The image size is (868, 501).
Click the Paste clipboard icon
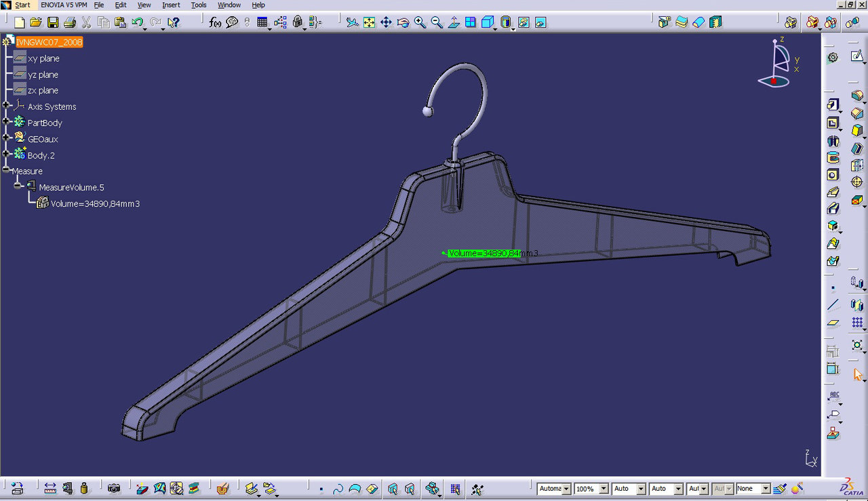[x=121, y=22]
